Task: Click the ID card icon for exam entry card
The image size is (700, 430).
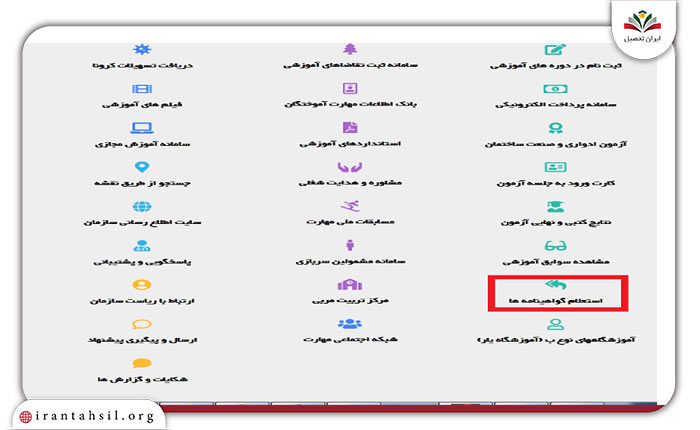Action: pyautogui.click(x=555, y=167)
